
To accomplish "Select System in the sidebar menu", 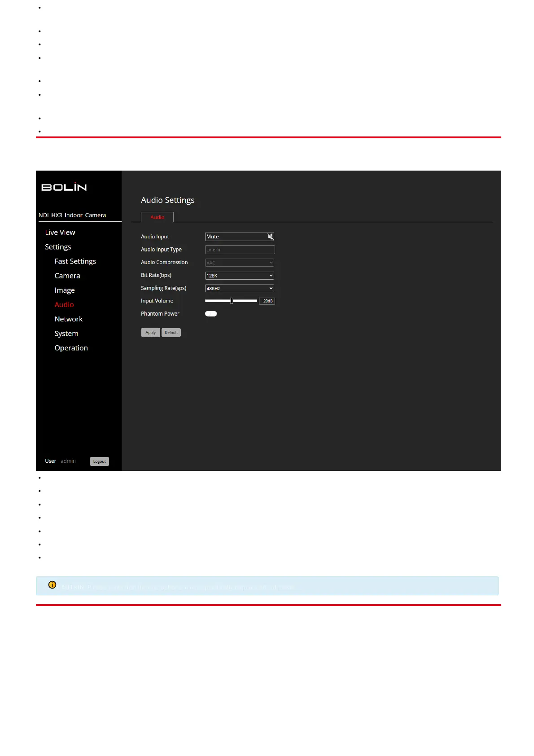I will [66, 334].
